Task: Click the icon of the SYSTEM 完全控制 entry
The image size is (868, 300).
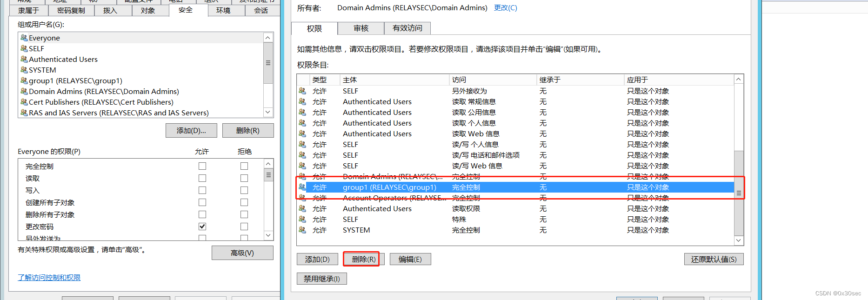Action: coord(302,230)
